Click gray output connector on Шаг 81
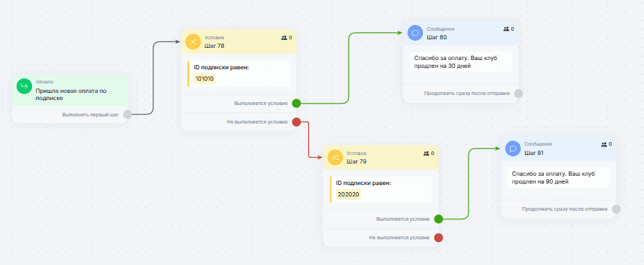This screenshot has height=265, width=644. 616,209
